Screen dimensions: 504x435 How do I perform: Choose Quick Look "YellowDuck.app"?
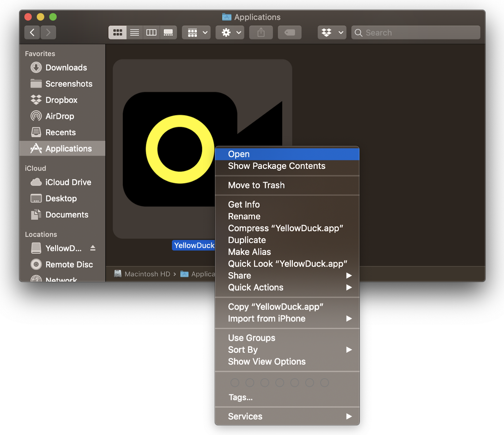coord(287,264)
